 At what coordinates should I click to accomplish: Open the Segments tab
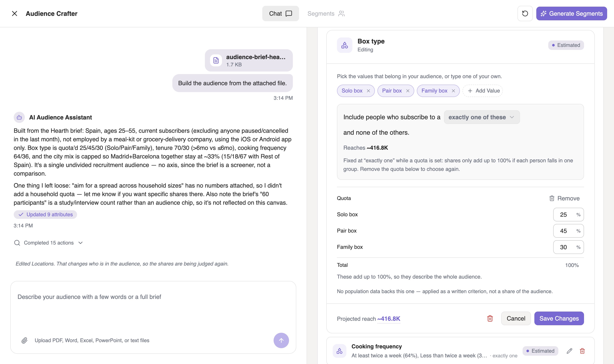[x=326, y=13]
